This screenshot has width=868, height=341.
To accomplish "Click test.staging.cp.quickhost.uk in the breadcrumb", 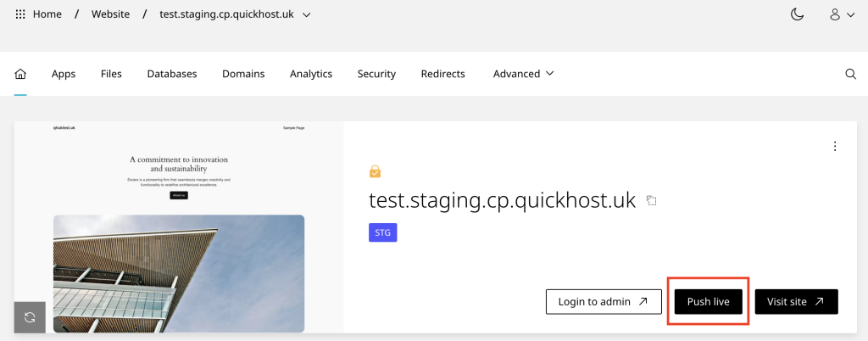I will (226, 14).
